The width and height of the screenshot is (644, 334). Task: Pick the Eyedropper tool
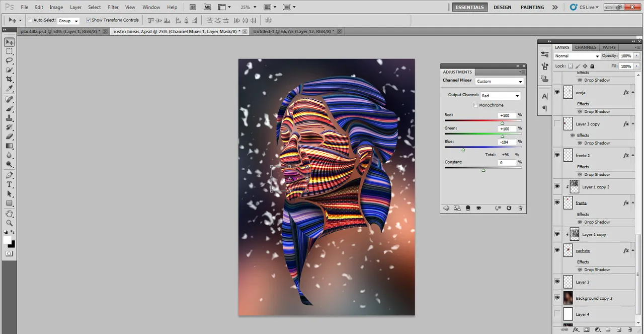(9, 89)
